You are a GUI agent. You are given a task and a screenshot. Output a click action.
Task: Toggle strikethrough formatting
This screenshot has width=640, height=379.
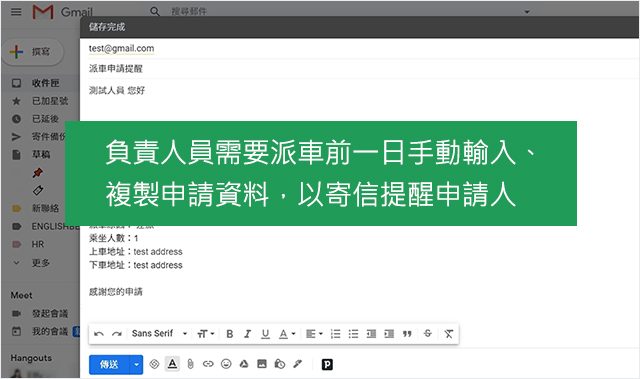click(x=428, y=334)
